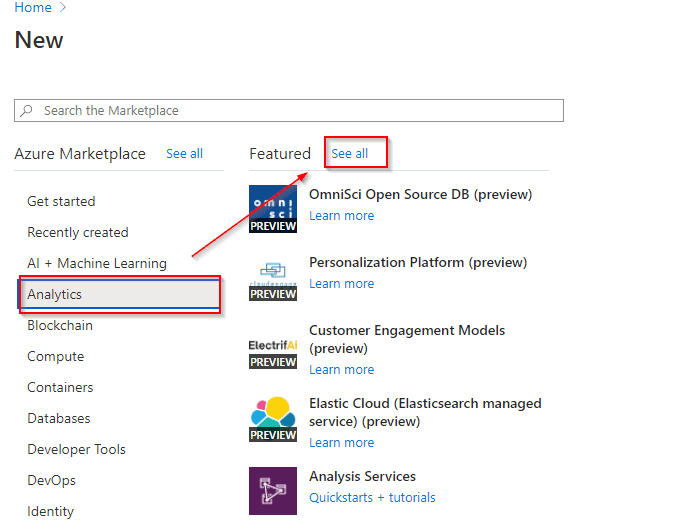687x525 pixels.
Task: Select the Analytics category
Action: pyautogui.click(x=55, y=294)
